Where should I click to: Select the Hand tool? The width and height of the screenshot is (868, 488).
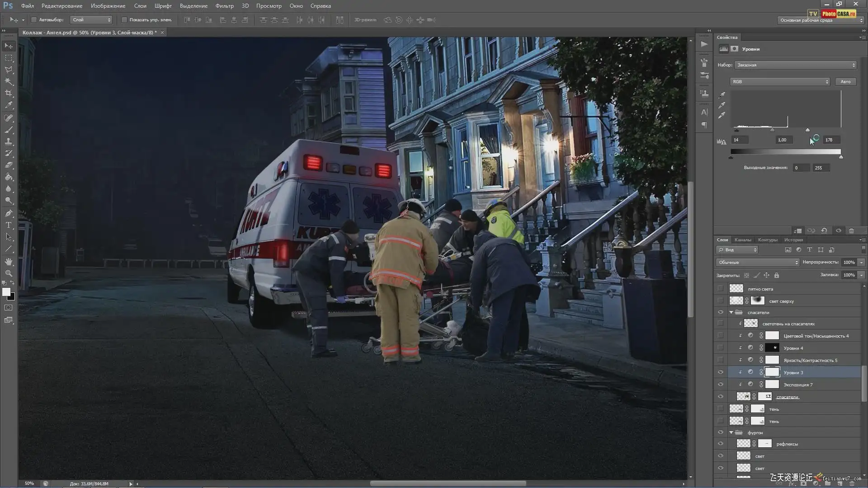tap(9, 262)
